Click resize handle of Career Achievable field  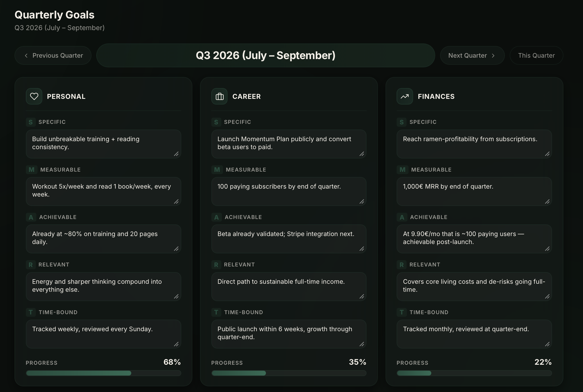[x=362, y=249]
